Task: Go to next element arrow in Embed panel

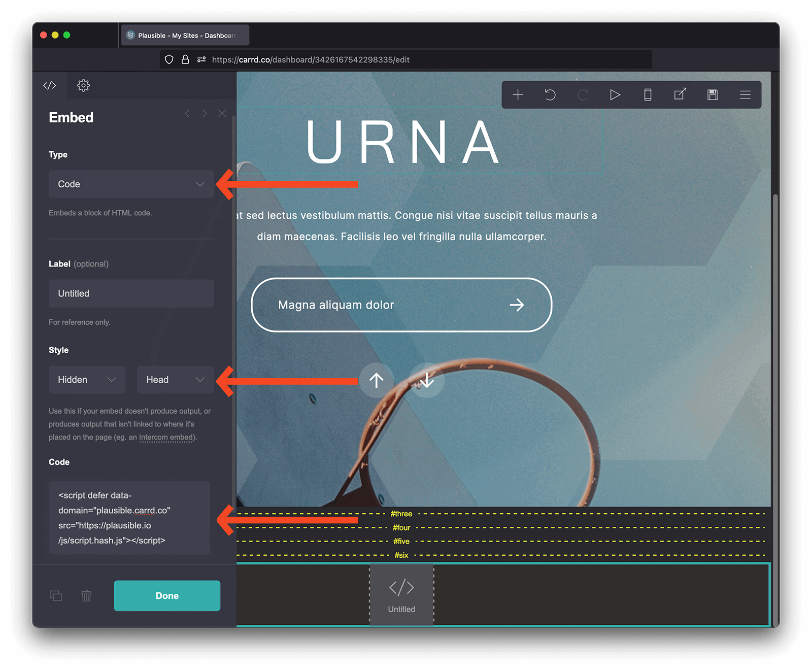Action: [205, 113]
